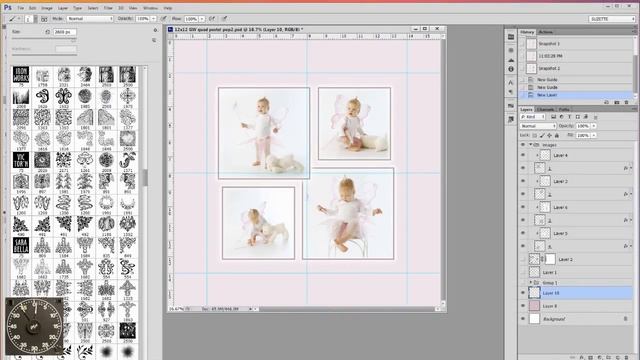Switch to the Actions tab
Screen dimensions: 640x360
(545, 32)
